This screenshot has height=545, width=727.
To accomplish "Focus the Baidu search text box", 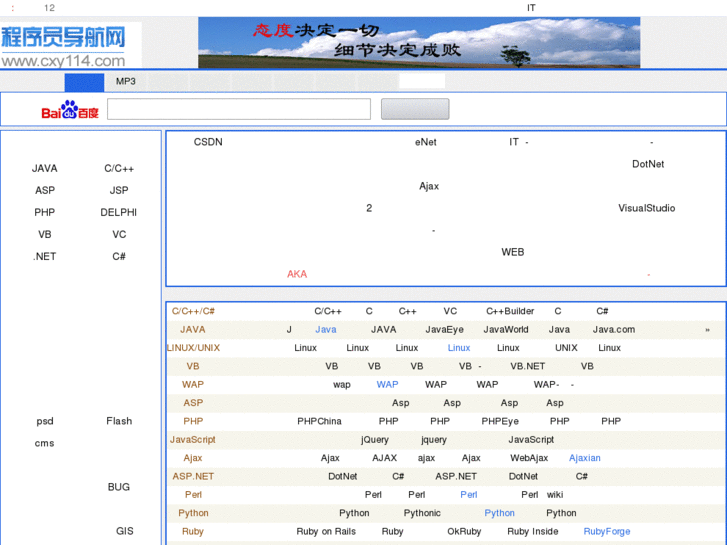I will coord(239,109).
